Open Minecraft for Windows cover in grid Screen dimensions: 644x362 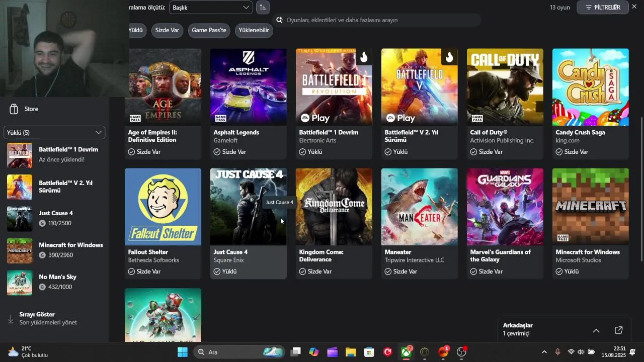(591, 207)
